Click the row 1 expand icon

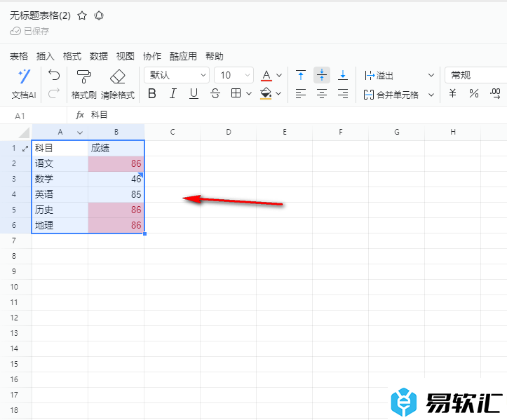click(25, 149)
